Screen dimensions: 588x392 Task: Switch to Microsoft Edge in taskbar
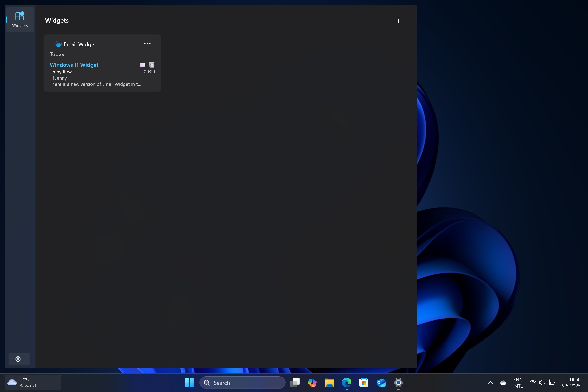[x=347, y=383]
